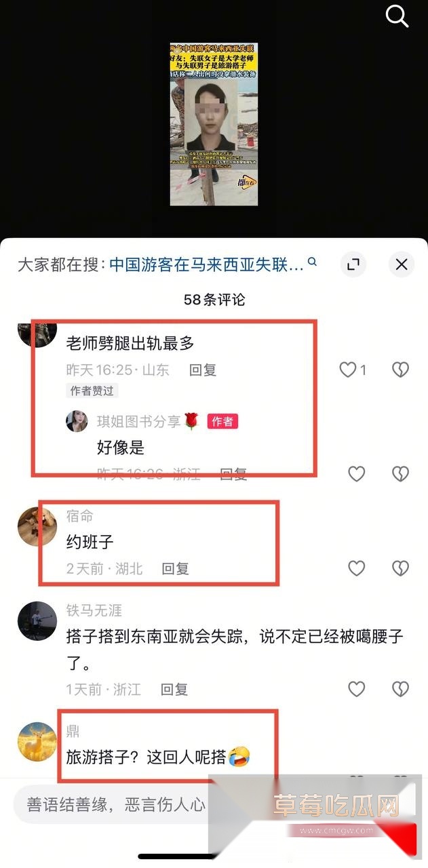Like 铁马无涯's comment

[357, 690]
